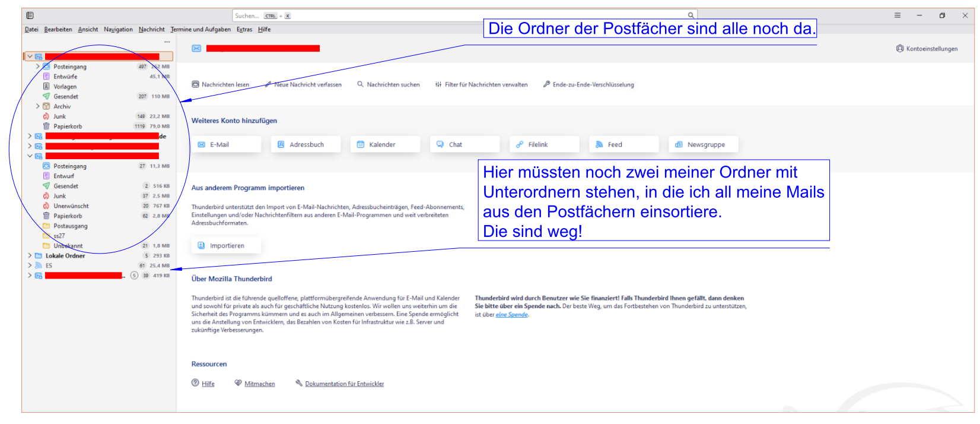Open the Extras menu

point(244,29)
